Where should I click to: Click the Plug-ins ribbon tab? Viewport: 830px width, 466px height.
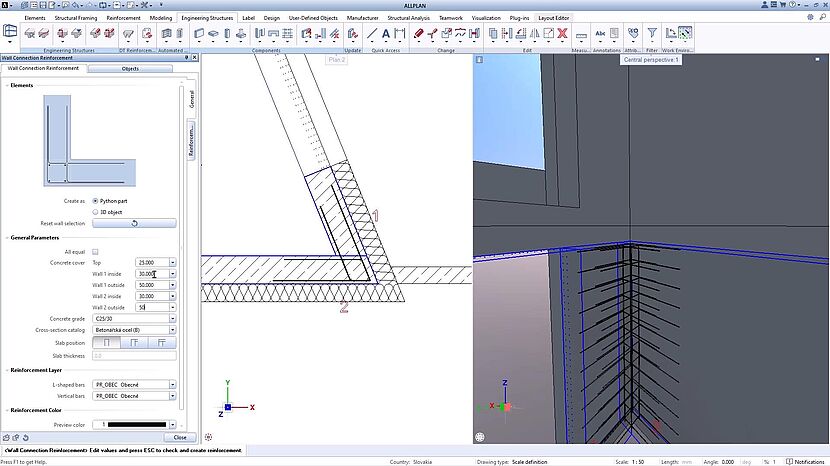(x=519, y=18)
